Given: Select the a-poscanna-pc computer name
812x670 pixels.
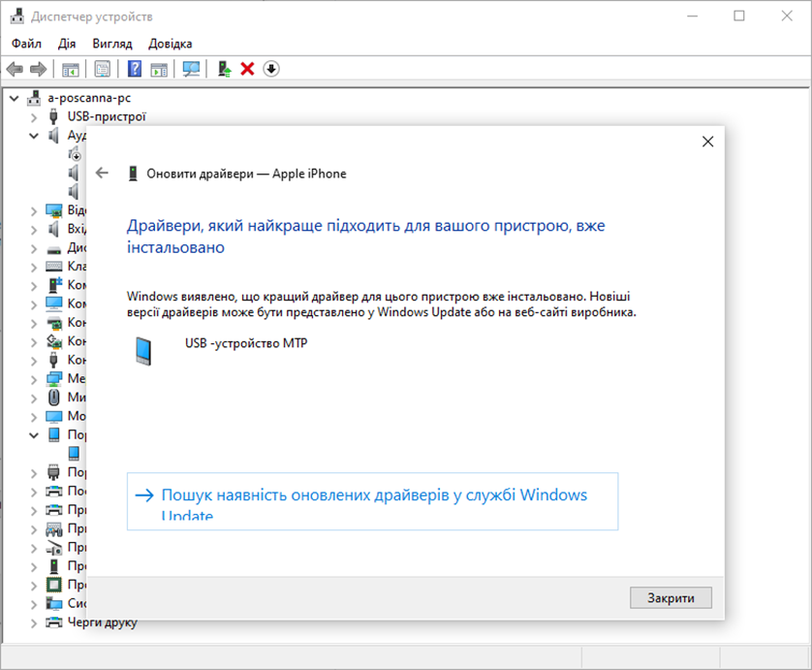Looking at the screenshot, I should 89,98.
